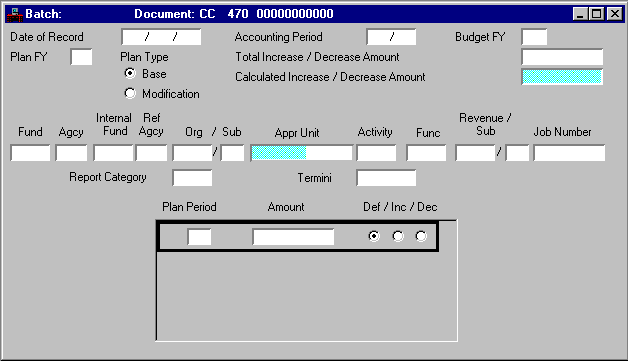
Task: Click the Report Category input field
Action: 192,178
